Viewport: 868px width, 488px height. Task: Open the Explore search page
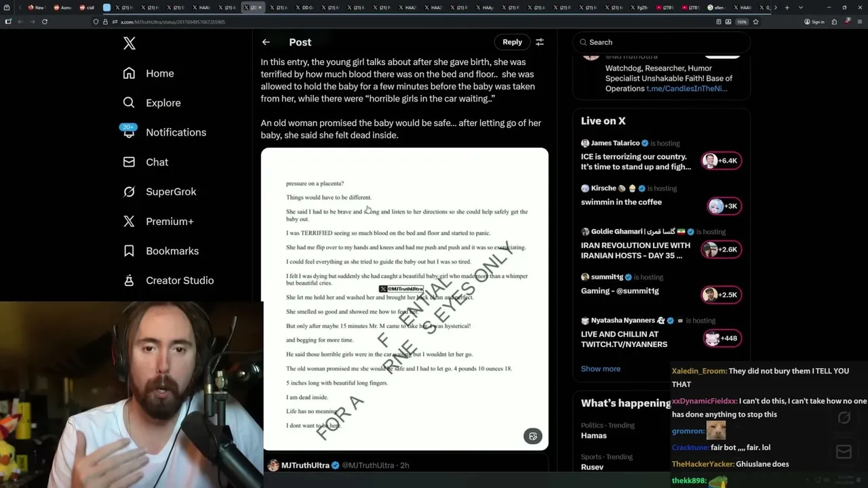pyautogui.click(x=152, y=103)
